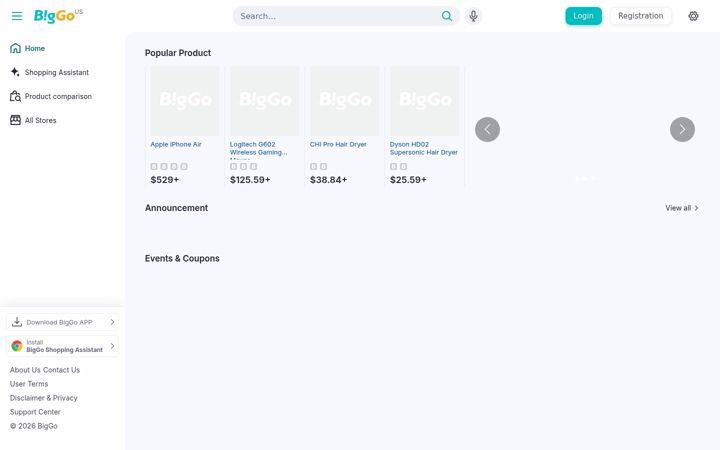The width and height of the screenshot is (720, 450).
Task: Click the Events & Coupons heading
Action: 182,259
